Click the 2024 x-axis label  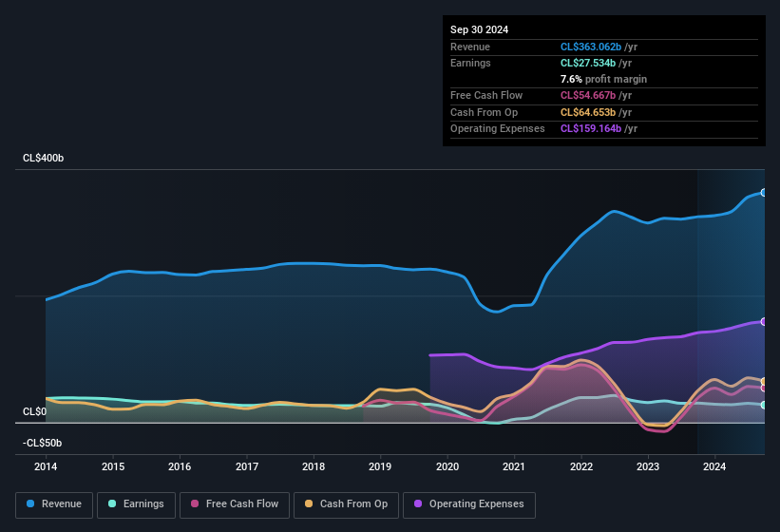pyautogui.click(x=714, y=466)
